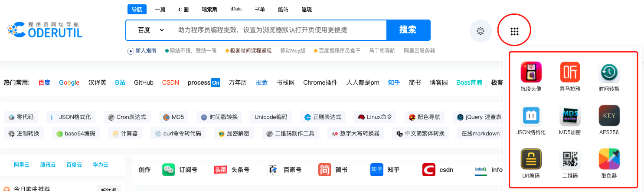This screenshot has width=644, height=191.
Task: Select the 导航 tab
Action: [x=137, y=10]
